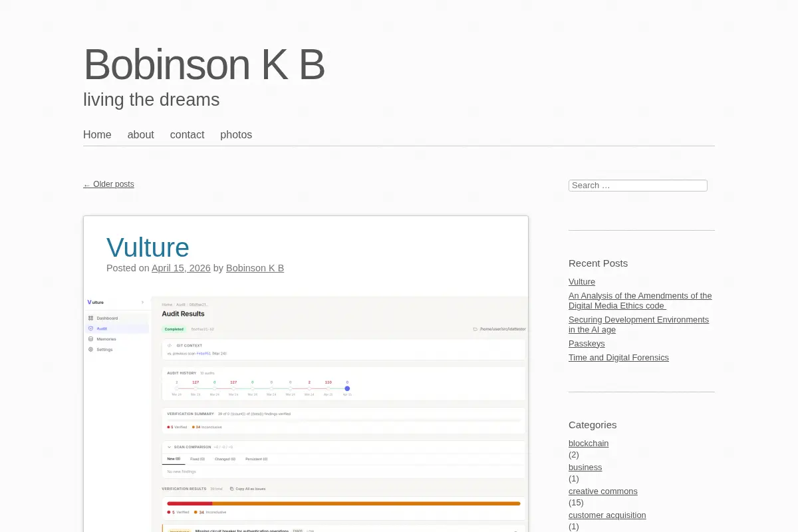Open the April 15, 2026 date link
The width and height of the screenshot is (798, 532).
pyautogui.click(x=181, y=268)
